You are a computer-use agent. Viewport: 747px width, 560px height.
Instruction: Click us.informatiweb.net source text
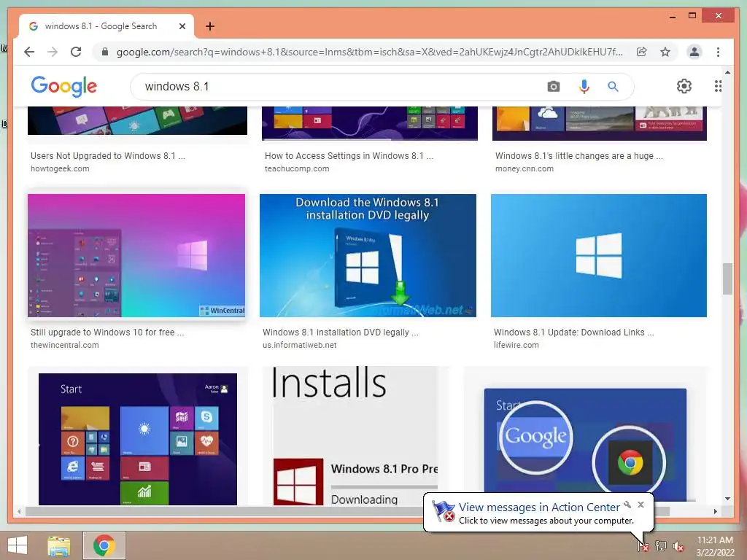[299, 345]
